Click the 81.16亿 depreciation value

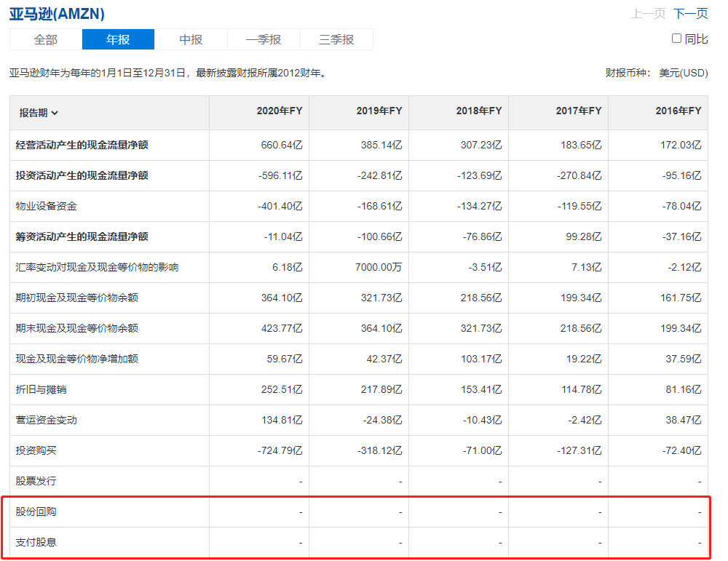[684, 389]
